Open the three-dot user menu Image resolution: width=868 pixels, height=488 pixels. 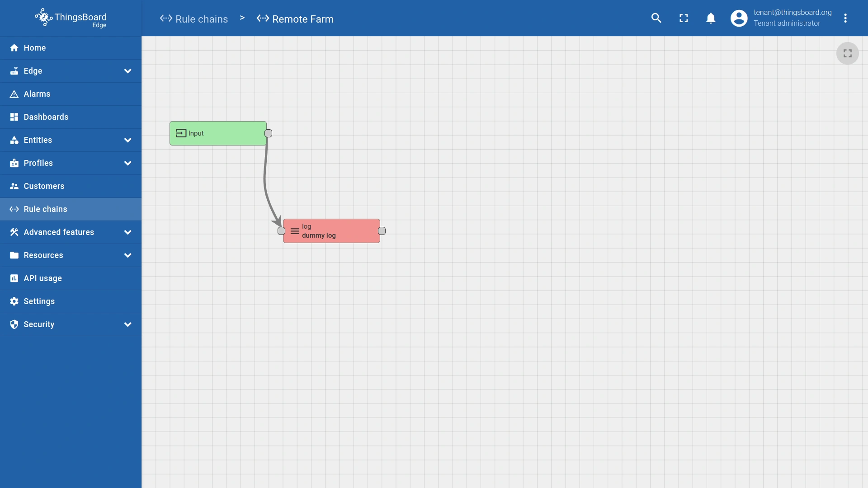[845, 18]
